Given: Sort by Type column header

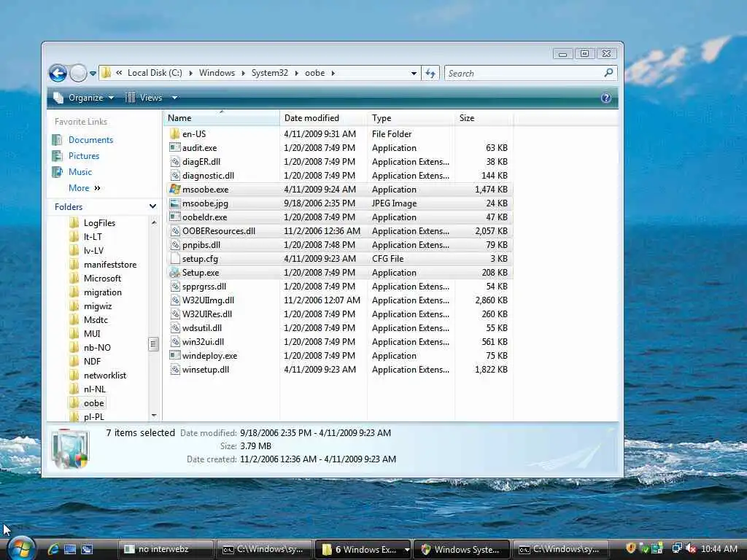Looking at the screenshot, I should click(x=411, y=118).
